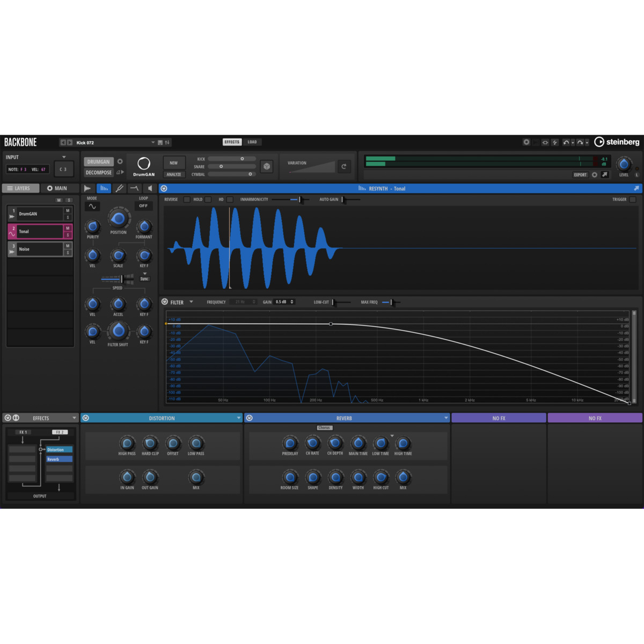Adjust the Kick slider

pyautogui.click(x=232, y=159)
